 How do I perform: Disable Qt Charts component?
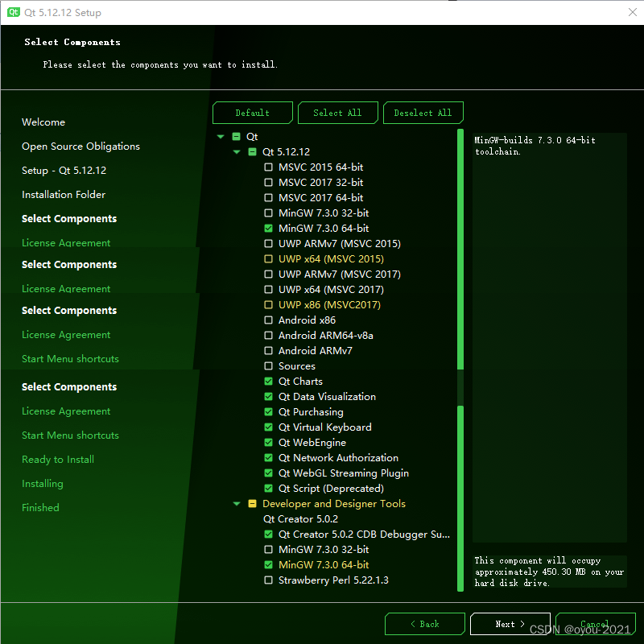[269, 381]
